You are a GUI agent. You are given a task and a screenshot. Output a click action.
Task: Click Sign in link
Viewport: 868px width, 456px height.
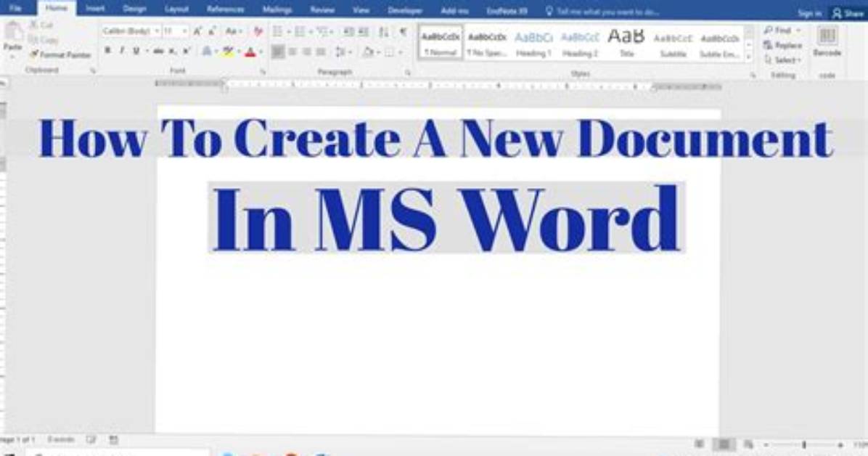point(809,13)
